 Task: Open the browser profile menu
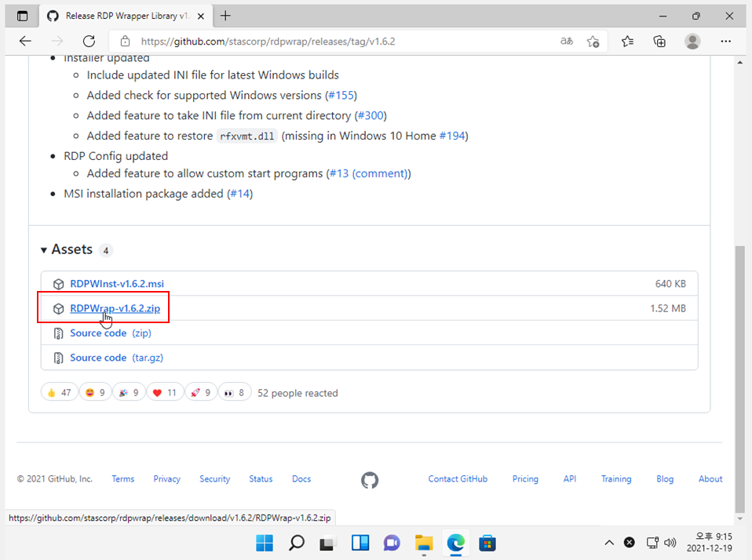[692, 42]
